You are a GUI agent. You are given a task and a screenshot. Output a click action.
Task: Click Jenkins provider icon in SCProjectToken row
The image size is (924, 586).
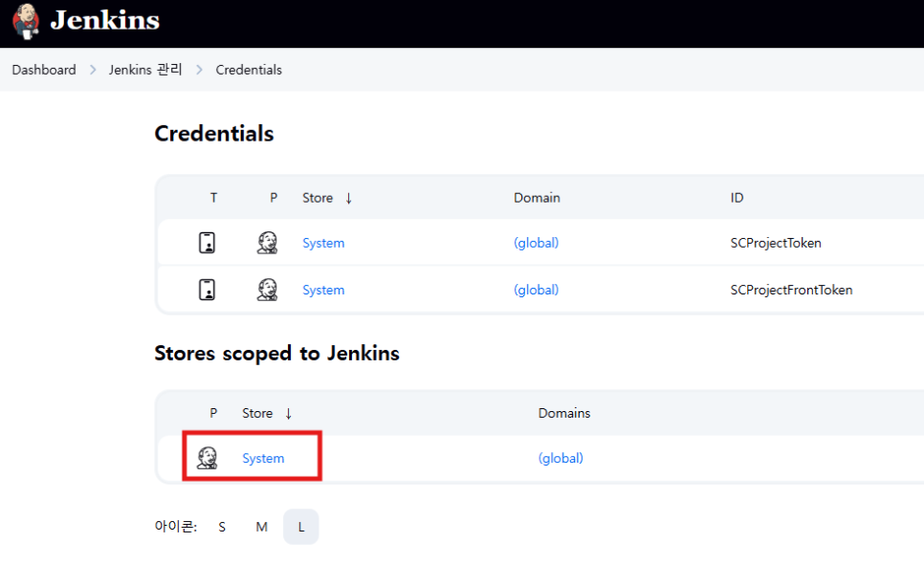[267, 243]
